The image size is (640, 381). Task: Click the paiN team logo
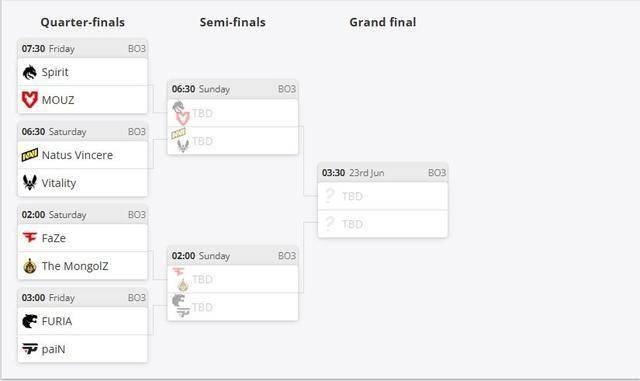(x=30, y=349)
